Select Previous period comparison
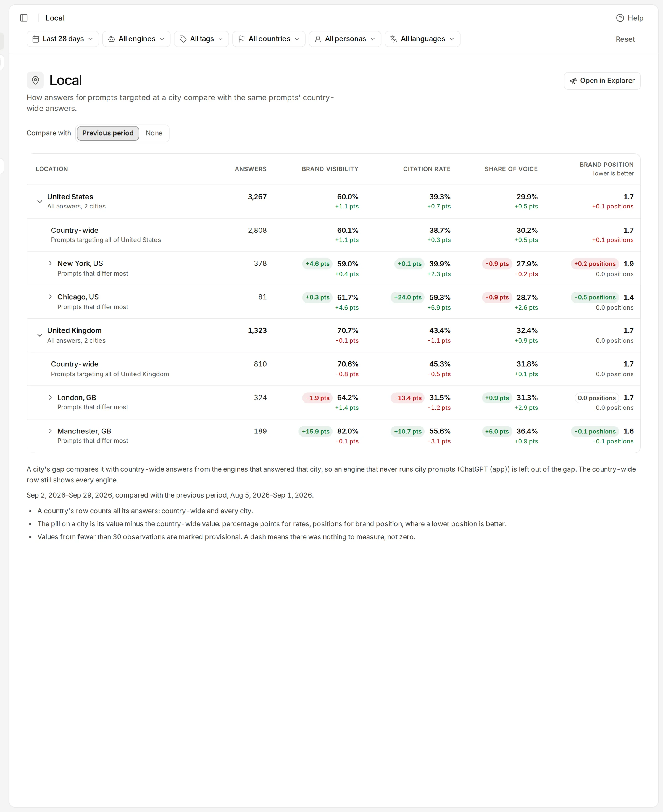The width and height of the screenshot is (663, 812). (108, 133)
